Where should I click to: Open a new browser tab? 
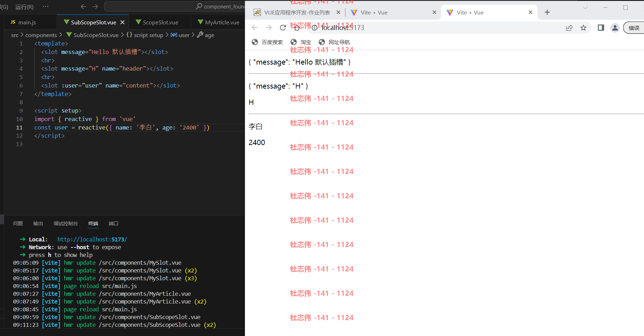(547, 12)
